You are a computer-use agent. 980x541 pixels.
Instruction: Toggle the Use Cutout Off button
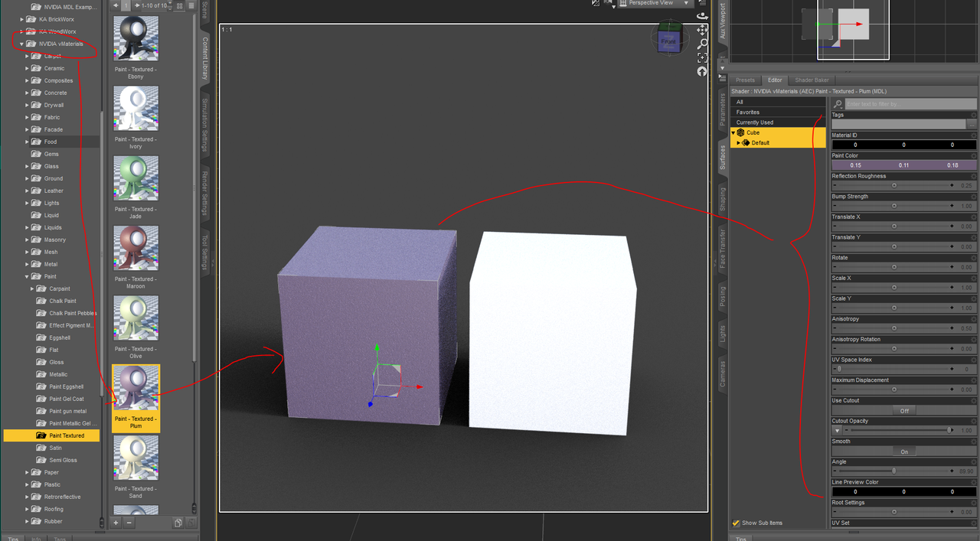[x=904, y=411]
